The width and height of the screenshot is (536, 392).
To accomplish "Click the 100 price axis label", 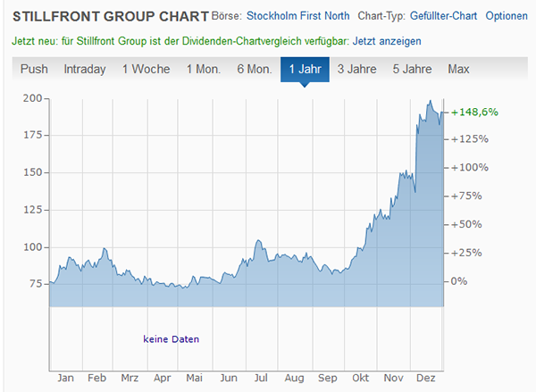I will [32, 247].
